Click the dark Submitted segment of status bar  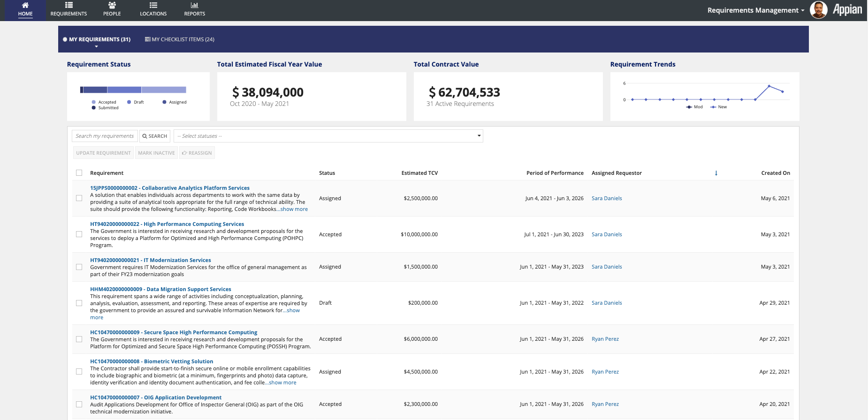[x=82, y=90]
